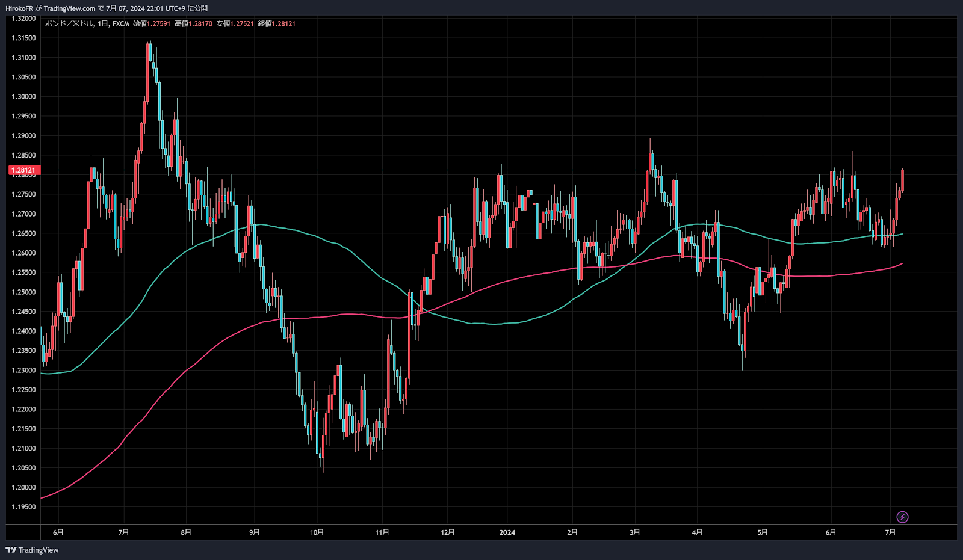Image resolution: width=963 pixels, height=560 pixels.
Task: Click the 10月 time axis label
Action: (x=317, y=532)
